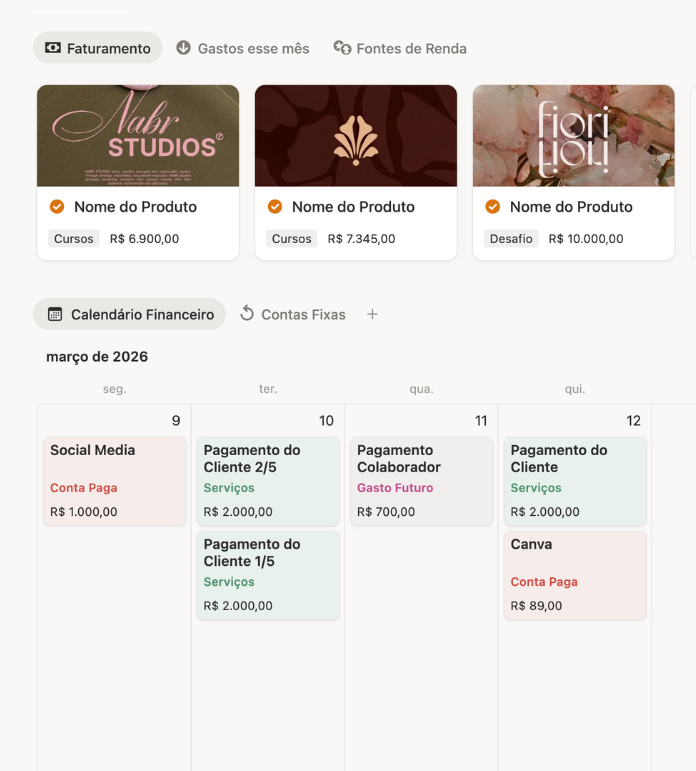Toggle checkmark on the brown floral product card
The width and height of the screenshot is (696, 771).
(275, 207)
